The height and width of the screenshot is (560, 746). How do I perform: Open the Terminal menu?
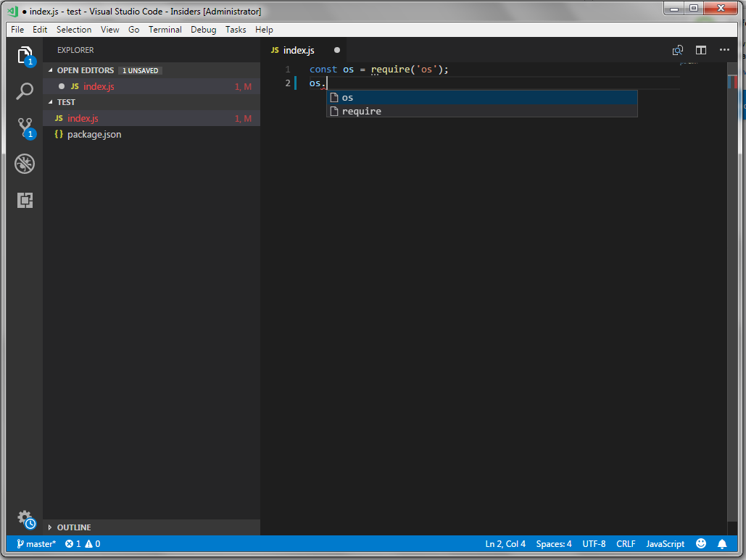coord(165,30)
